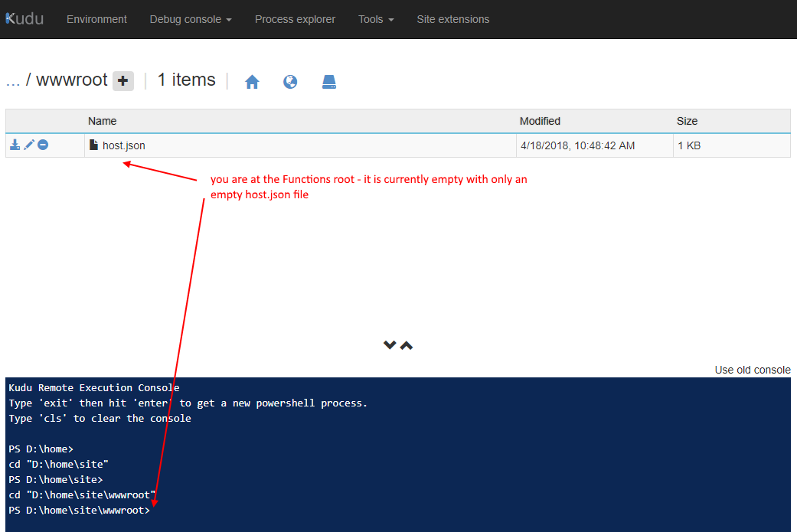
Task: Go to Site extensions
Action: 452,19
